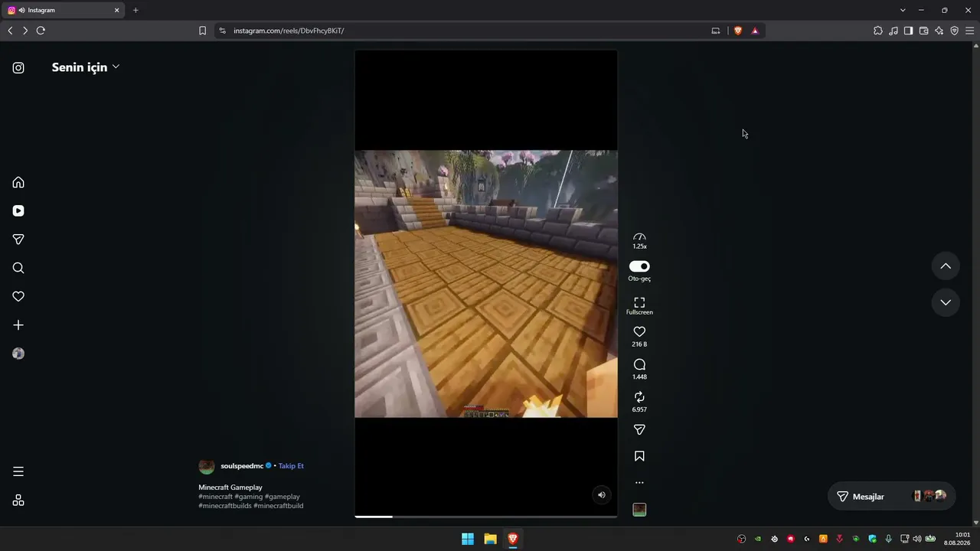The image size is (980, 551).
Task: Select the 'Minecraft Gameplay' caption text
Action: [x=230, y=487]
